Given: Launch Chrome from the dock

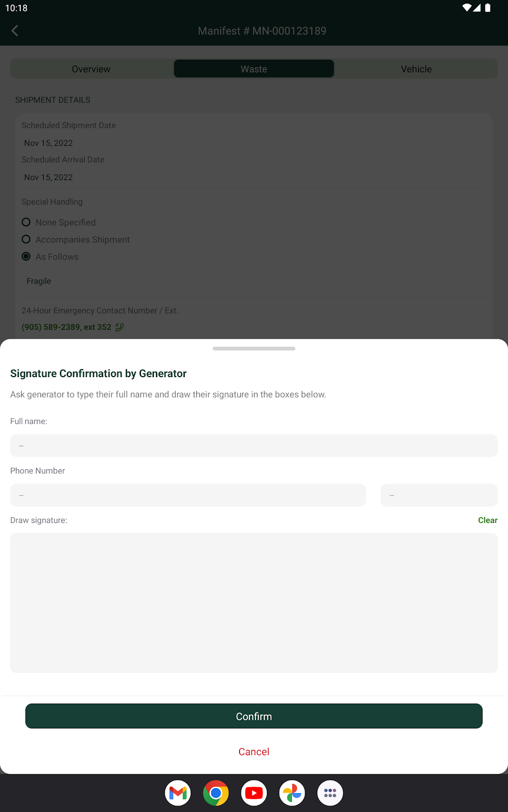Looking at the screenshot, I should coord(216,793).
